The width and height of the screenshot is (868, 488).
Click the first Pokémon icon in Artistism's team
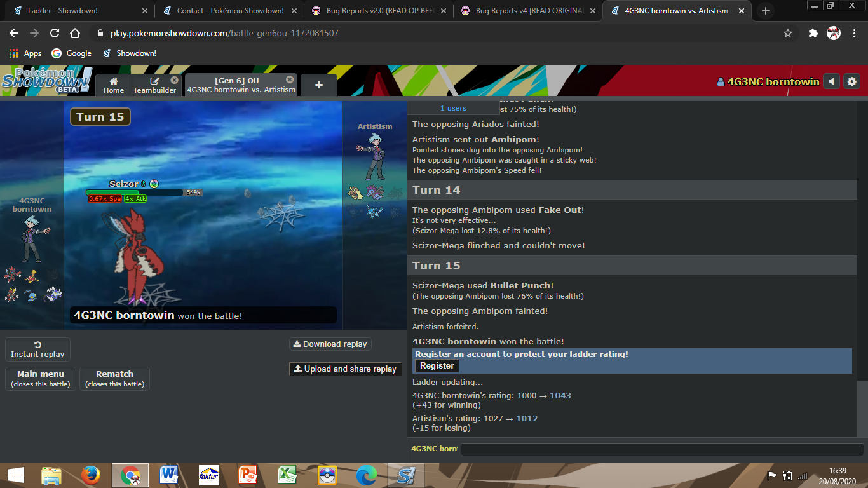pos(355,192)
